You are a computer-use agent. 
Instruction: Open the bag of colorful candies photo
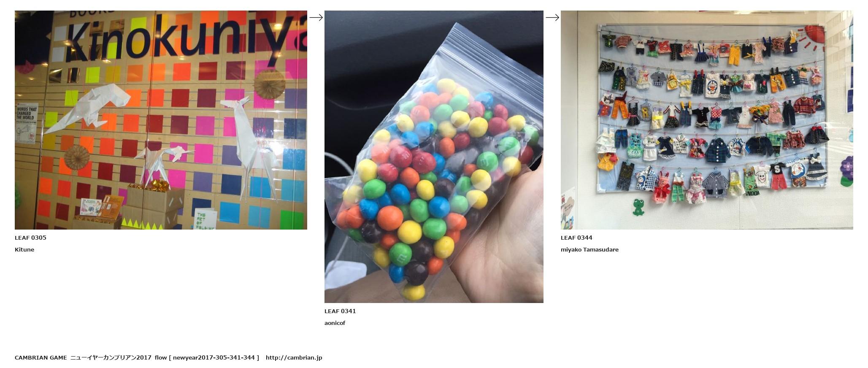tap(434, 157)
